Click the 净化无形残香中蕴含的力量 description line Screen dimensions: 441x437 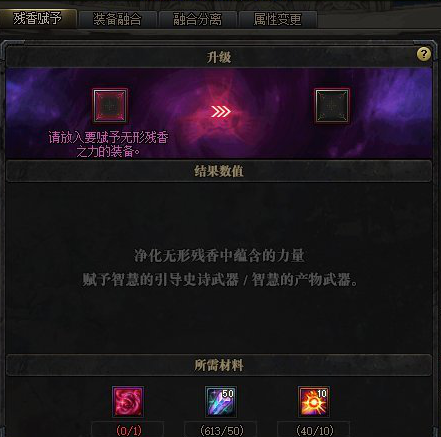coord(219,256)
